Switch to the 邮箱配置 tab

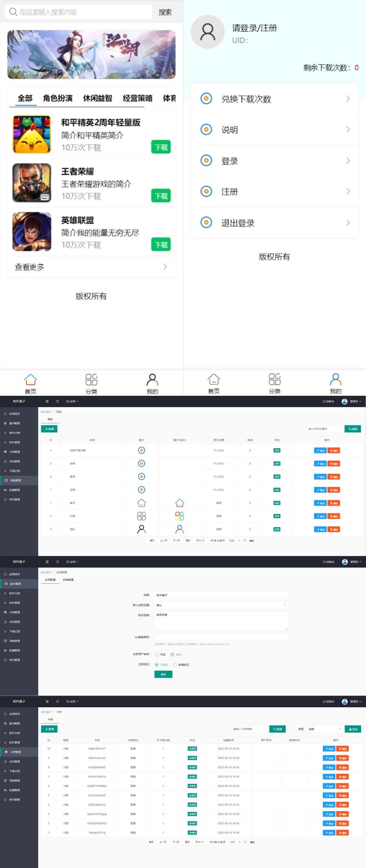(68, 580)
